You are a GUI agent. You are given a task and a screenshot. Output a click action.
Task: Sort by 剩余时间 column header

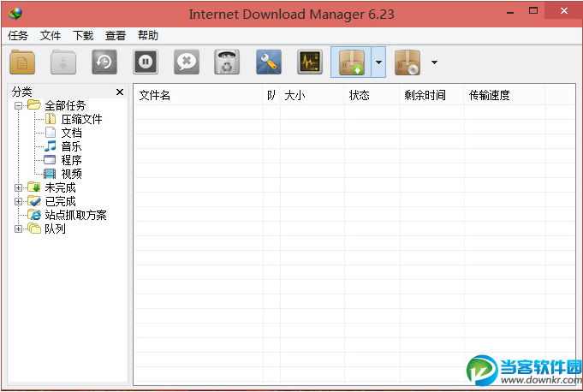[x=432, y=96]
